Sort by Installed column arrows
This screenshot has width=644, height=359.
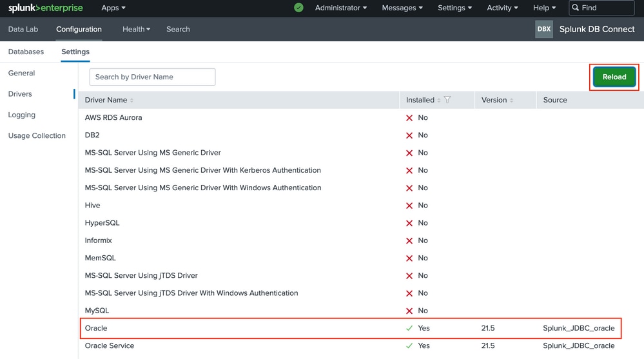(x=438, y=101)
